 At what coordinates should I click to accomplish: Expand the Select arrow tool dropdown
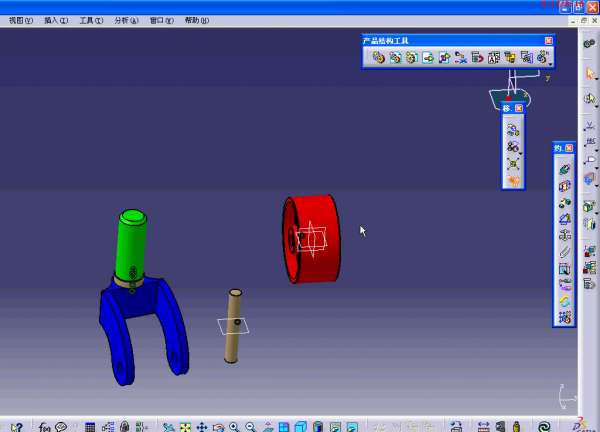tap(596, 80)
